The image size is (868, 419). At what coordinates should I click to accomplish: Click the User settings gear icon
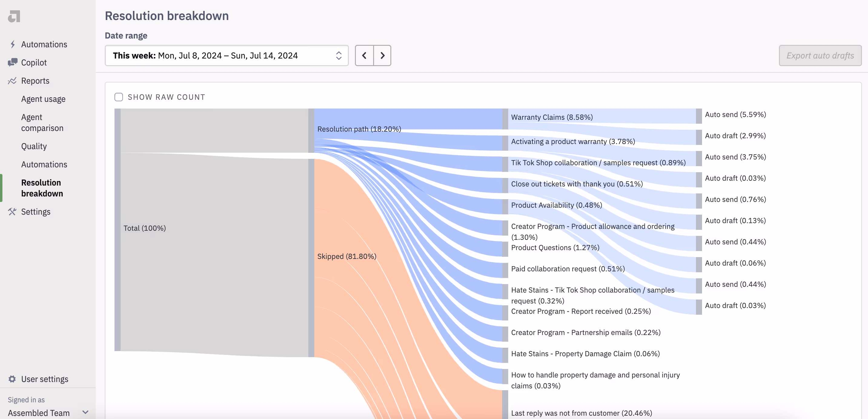(x=12, y=379)
